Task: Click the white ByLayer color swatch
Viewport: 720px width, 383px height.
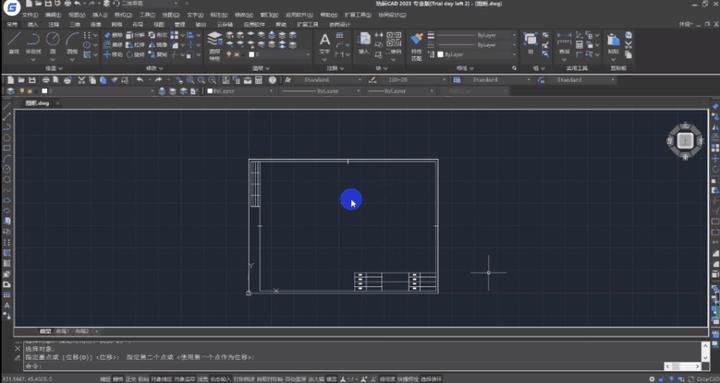Action: [x=441, y=55]
